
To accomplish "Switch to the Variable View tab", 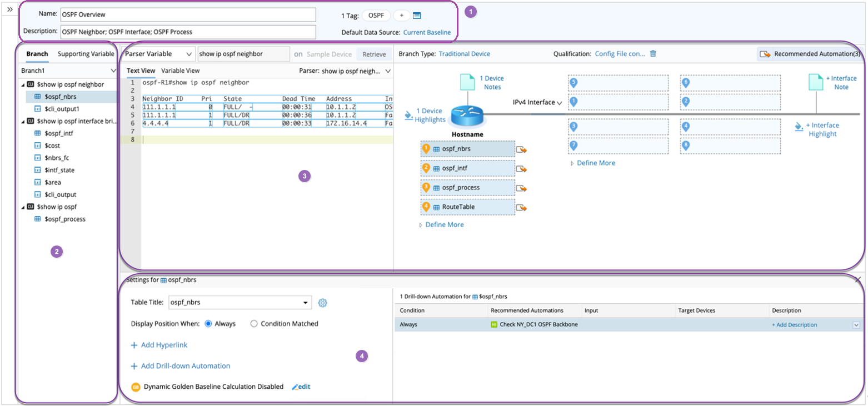I will tap(180, 71).
